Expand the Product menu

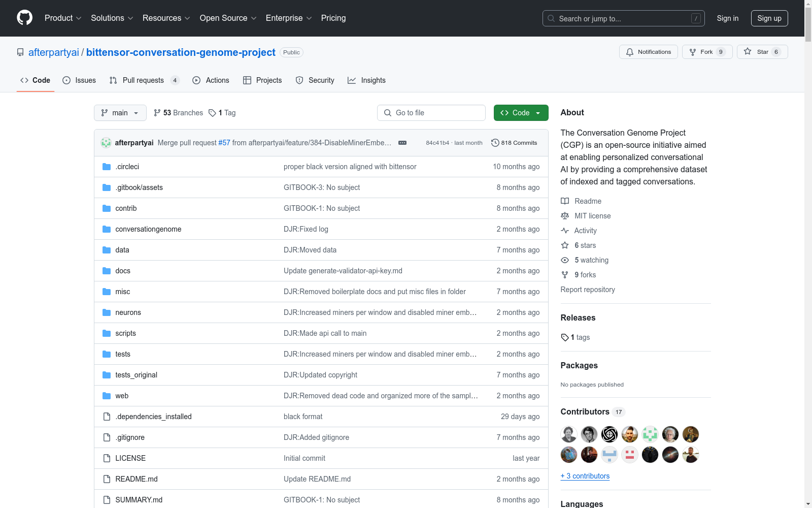click(x=63, y=18)
